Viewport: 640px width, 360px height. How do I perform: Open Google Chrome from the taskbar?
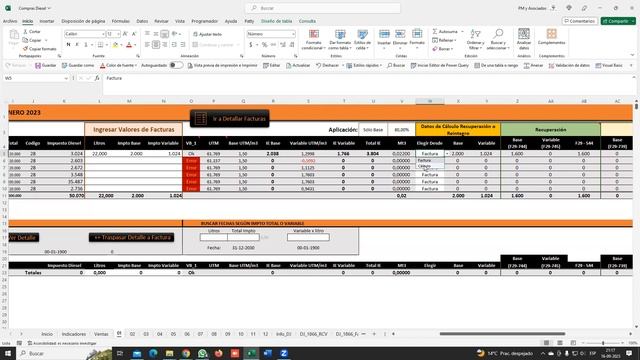[x=186, y=353]
